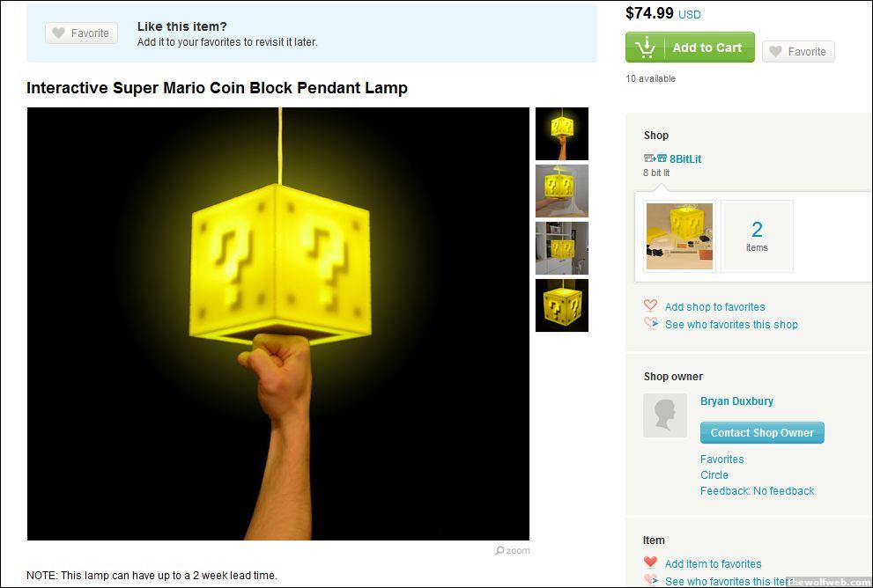Image resolution: width=873 pixels, height=588 pixels.
Task: Click the main lamp product photo
Action: click(278, 324)
